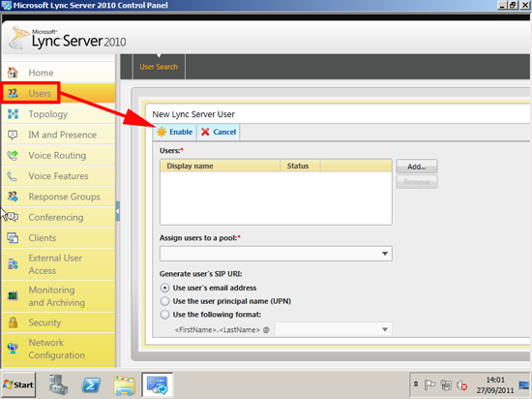Open Topology section
532x399 pixels.
[47, 114]
